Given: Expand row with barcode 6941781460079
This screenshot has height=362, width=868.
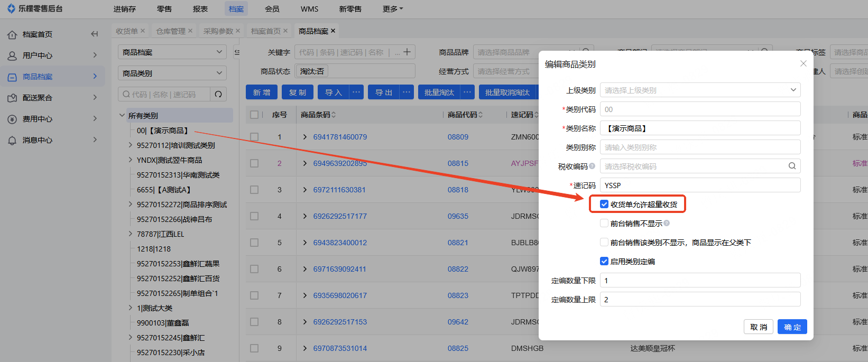Looking at the screenshot, I should (305, 137).
